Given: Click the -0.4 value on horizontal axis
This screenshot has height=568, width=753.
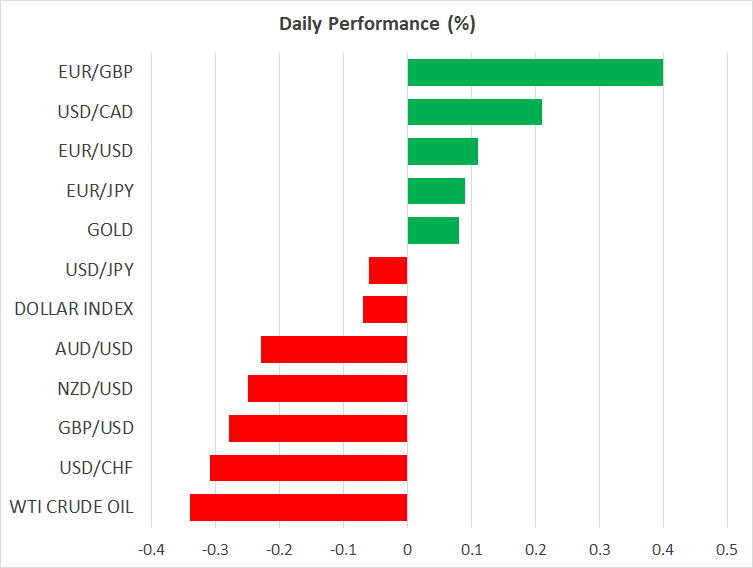Looking at the screenshot, I should point(151,550).
